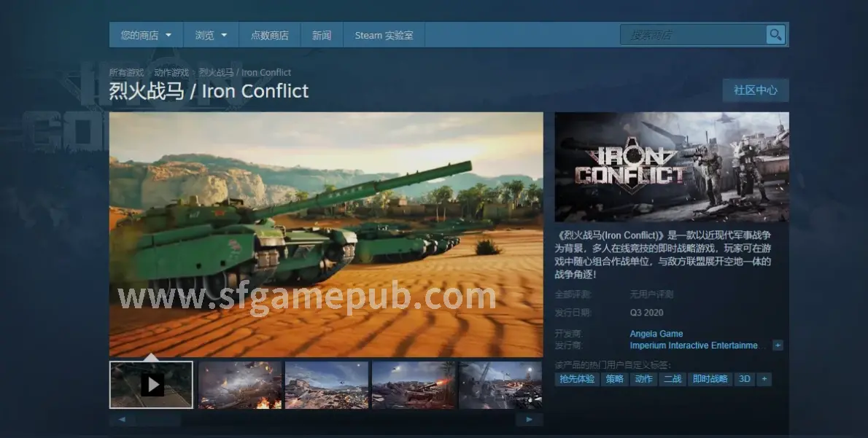This screenshot has height=438, width=868.
Task: Click the 社区中心 button
Action: click(755, 90)
